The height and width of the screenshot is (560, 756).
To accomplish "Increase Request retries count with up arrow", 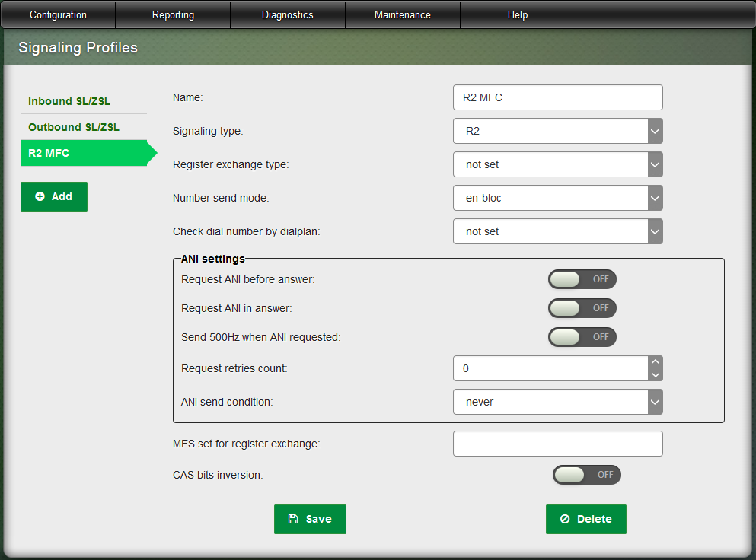I will coord(655,362).
